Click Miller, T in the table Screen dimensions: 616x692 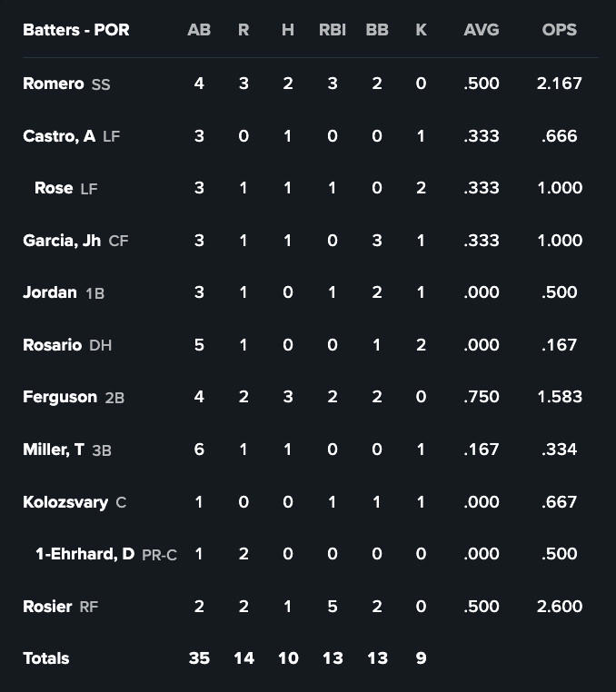tap(54, 450)
